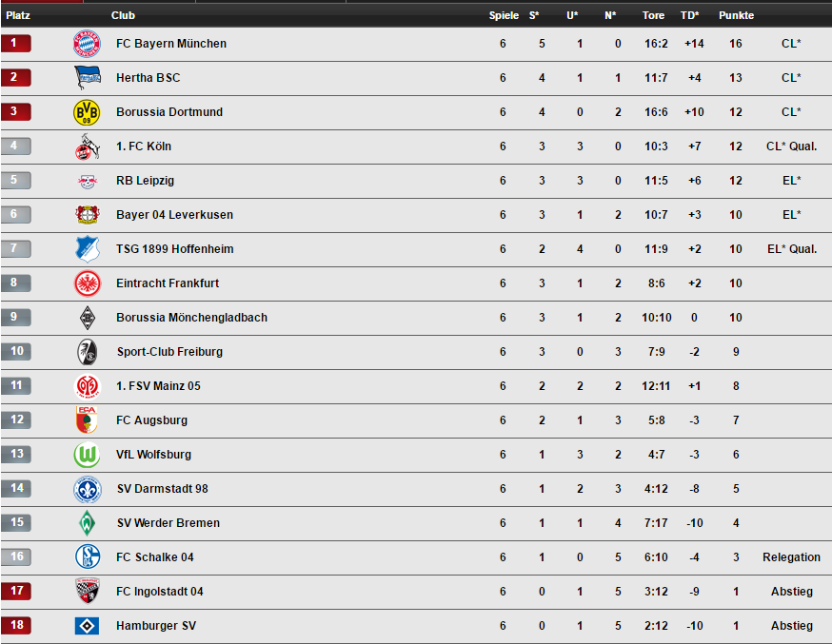Click the rank 17 badge for Ingolstadt
The height and width of the screenshot is (644, 832).
coord(16,591)
